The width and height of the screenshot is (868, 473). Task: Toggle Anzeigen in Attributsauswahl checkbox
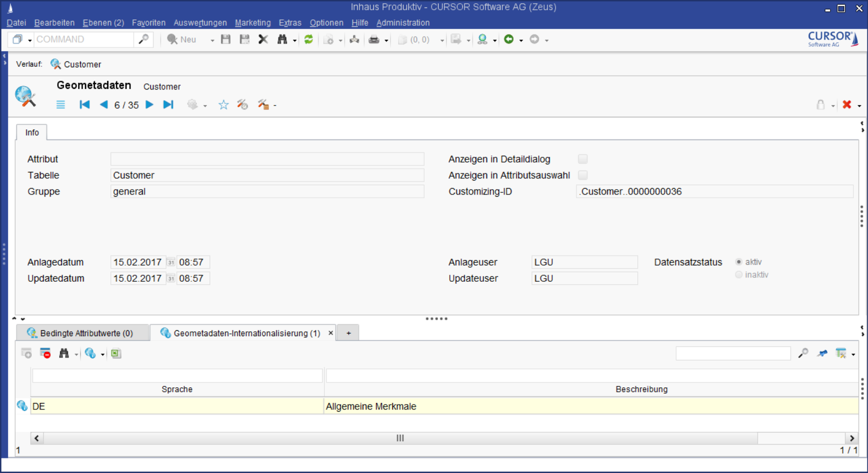tap(582, 175)
